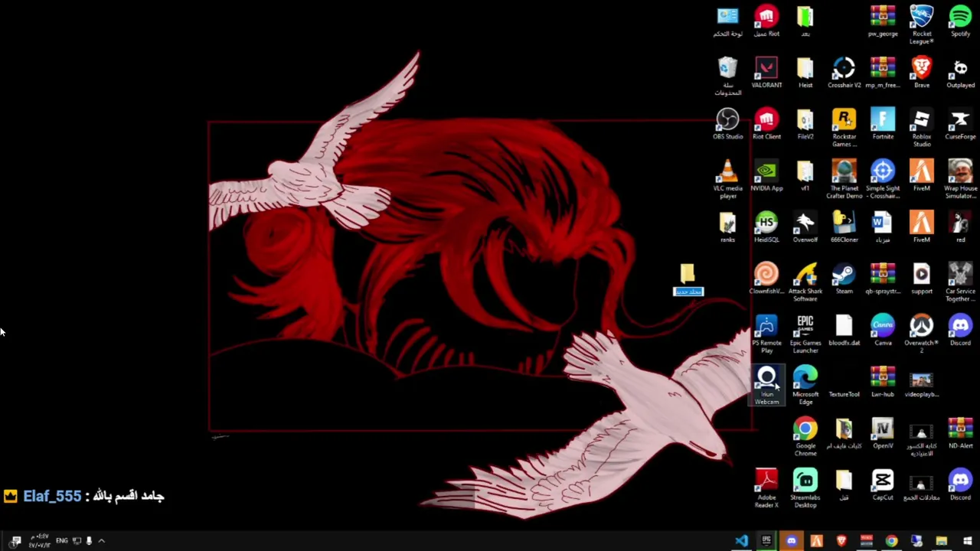The height and width of the screenshot is (551, 980).
Task: Open Crosshair V2 shortcut
Action: (x=844, y=73)
